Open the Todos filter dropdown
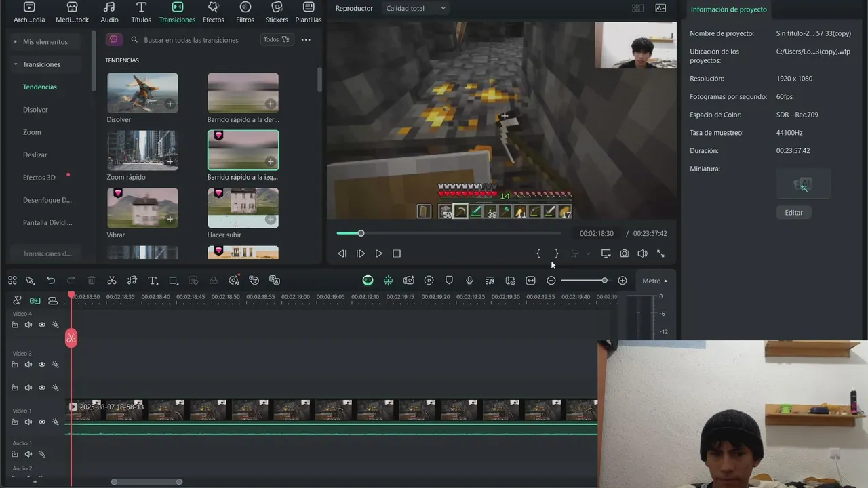The width and height of the screenshot is (868, 488). point(276,40)
